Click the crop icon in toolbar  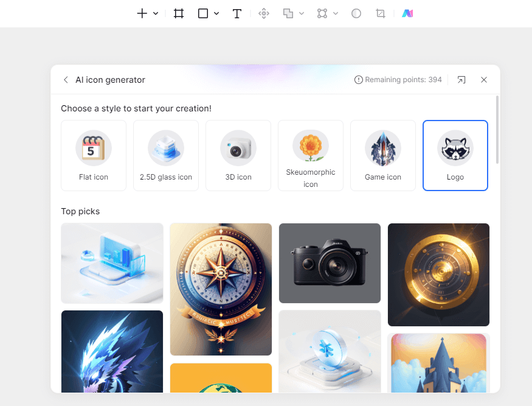tap(381, 13)
